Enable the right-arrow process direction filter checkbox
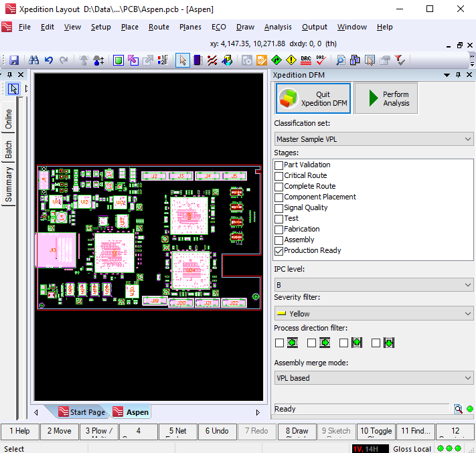The image size is (476, 453). click(311, 343)
